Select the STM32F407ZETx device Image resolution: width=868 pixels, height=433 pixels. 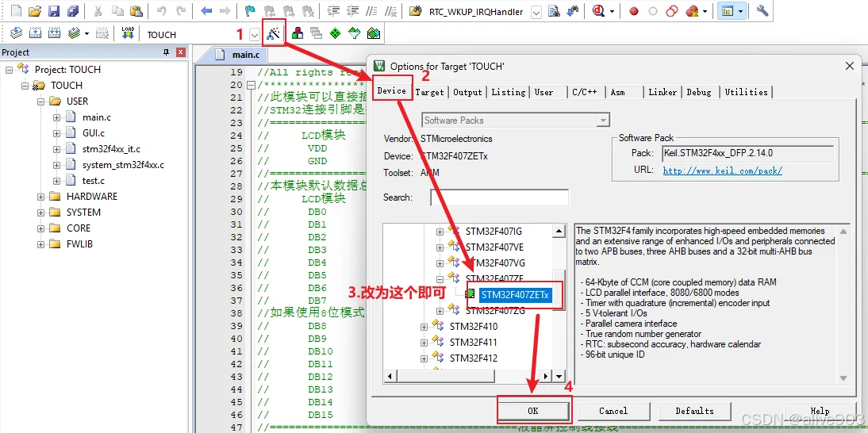tap(515, 295)
